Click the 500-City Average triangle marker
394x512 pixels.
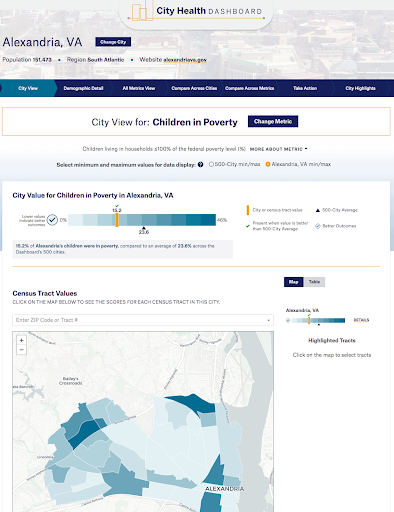point(144,228)
